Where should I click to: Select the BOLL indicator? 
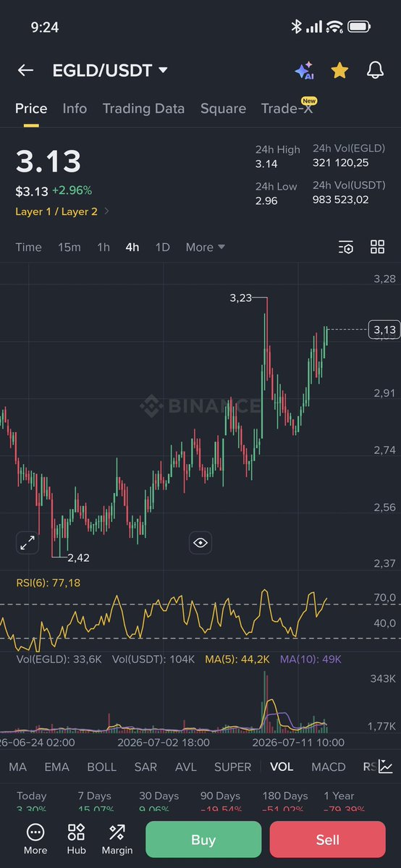click(x=102, y=767)
